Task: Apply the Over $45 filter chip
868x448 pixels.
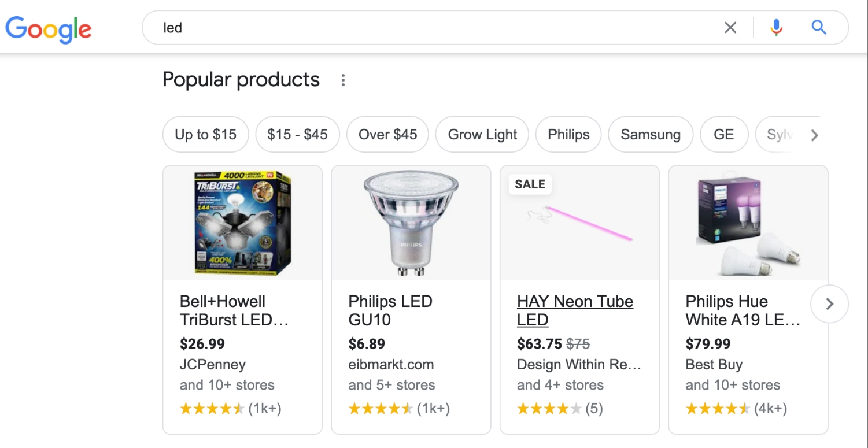Action: pos(387,135)
